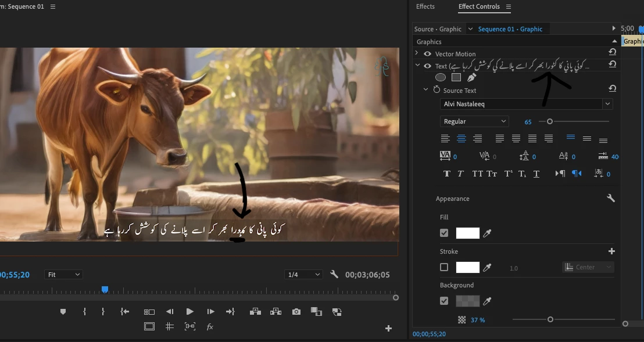
Task: Toggle Vector Motion effect visibility
Action: pos(428,54)
